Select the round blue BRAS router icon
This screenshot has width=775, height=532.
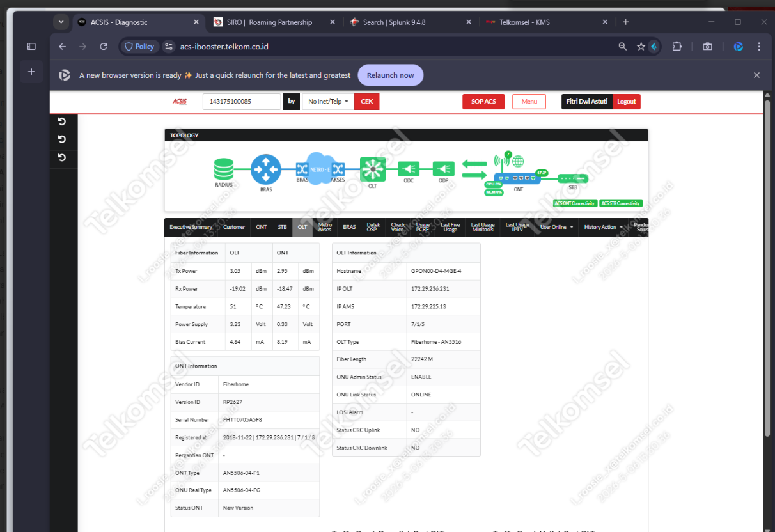click(x=266, y=169)
